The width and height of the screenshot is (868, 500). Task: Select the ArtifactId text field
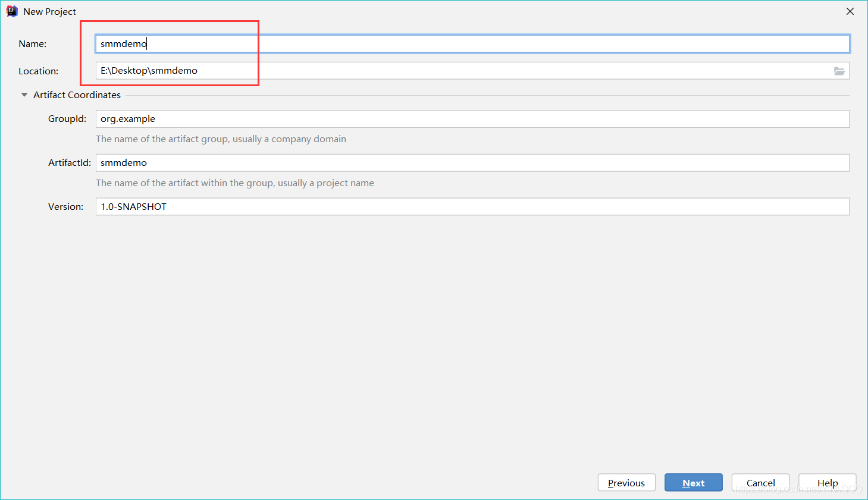[x=472, y=163]
